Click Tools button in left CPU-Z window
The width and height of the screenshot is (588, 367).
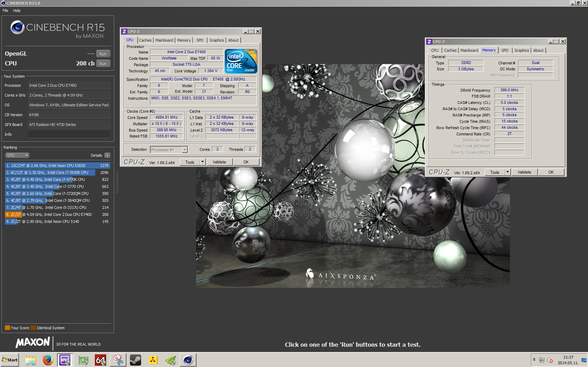tap(190, 162)
